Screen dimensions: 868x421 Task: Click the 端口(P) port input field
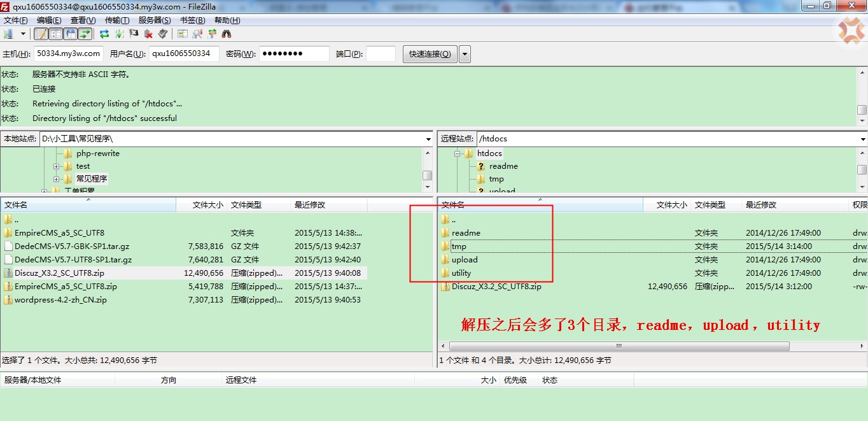tap(381, 54)
